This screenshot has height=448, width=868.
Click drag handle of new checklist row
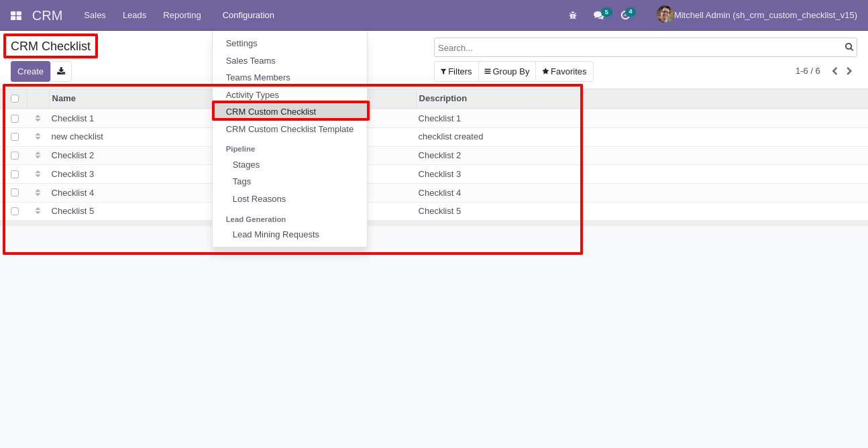pyautogui.click(x=38, y=136)
